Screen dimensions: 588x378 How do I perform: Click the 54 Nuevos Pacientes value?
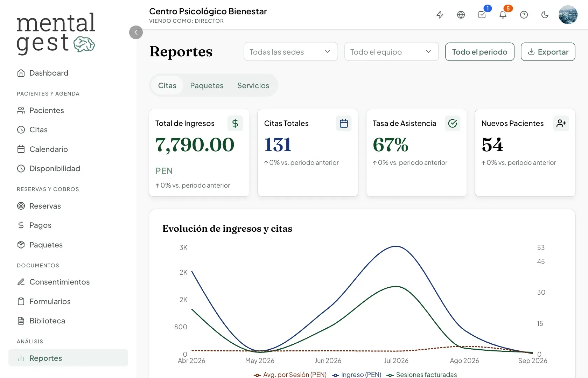(x=492, y=145)
